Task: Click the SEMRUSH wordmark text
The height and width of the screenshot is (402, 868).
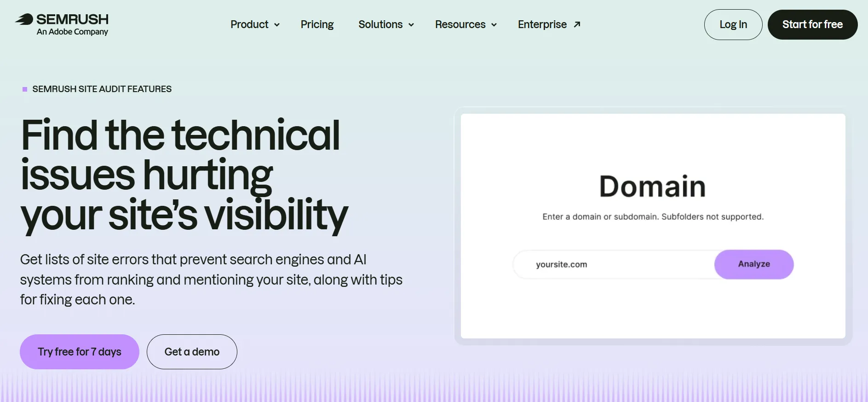Action: [x=72, y=19]
